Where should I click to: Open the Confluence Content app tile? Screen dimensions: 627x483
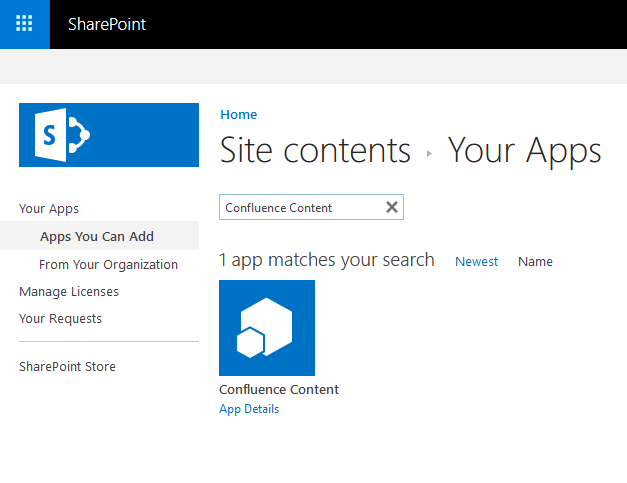coord(267,328)
